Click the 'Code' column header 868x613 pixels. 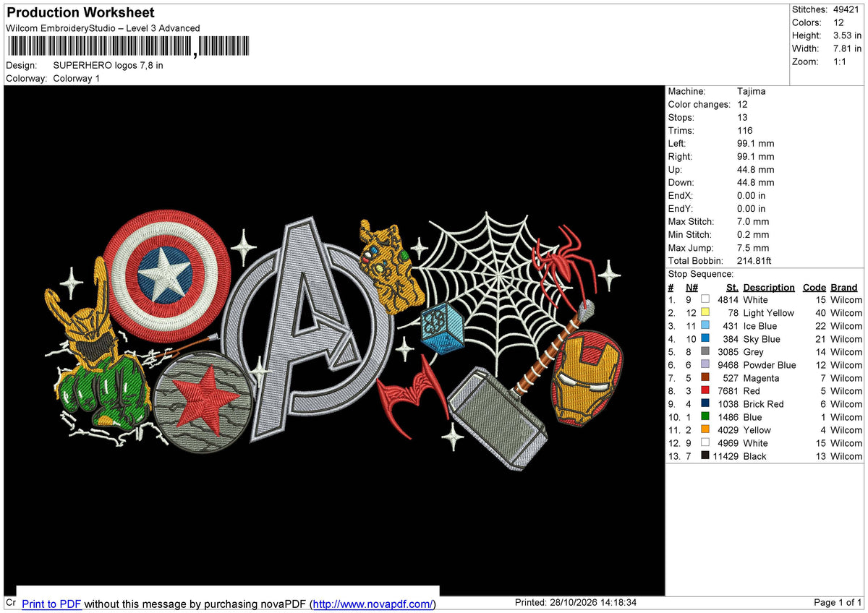[x=814, y=287]
